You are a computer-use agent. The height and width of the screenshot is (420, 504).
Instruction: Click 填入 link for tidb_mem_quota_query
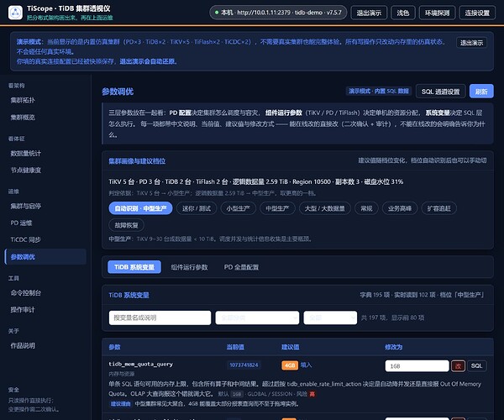(x=306, y=365)
